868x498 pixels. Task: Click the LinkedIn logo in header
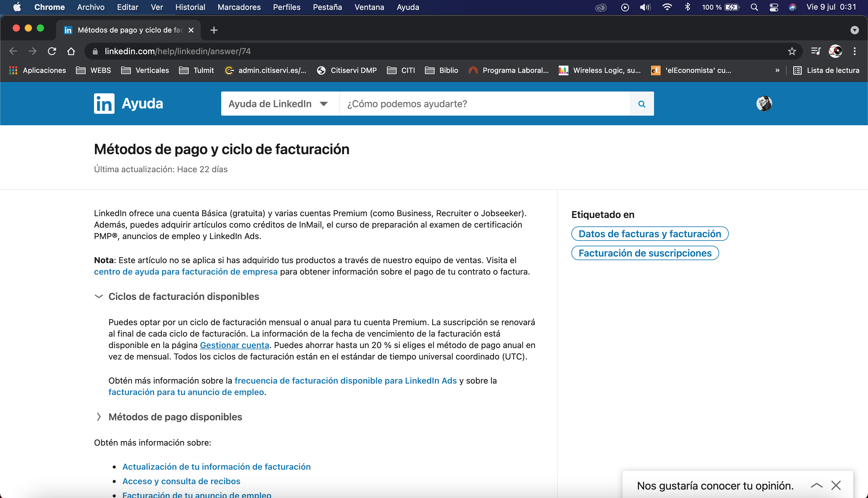[104, 103]
